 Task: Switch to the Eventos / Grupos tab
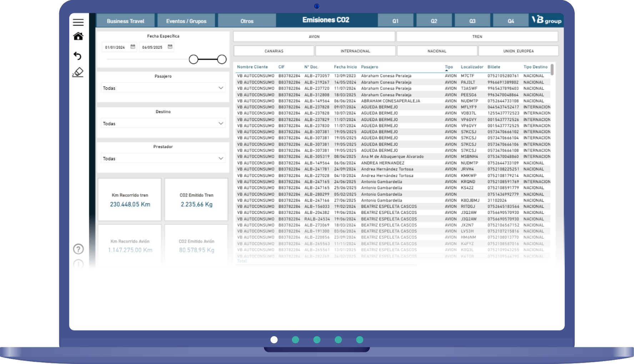[186, 21]
